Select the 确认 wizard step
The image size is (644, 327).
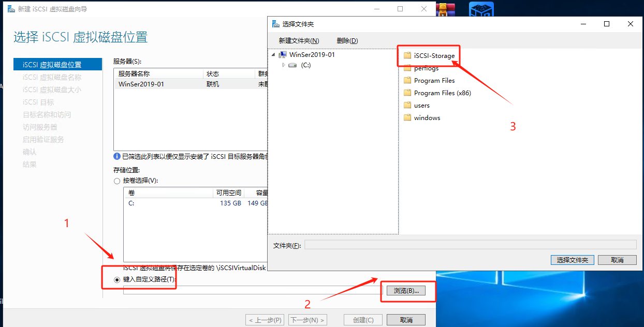click(x=30, y=152)
